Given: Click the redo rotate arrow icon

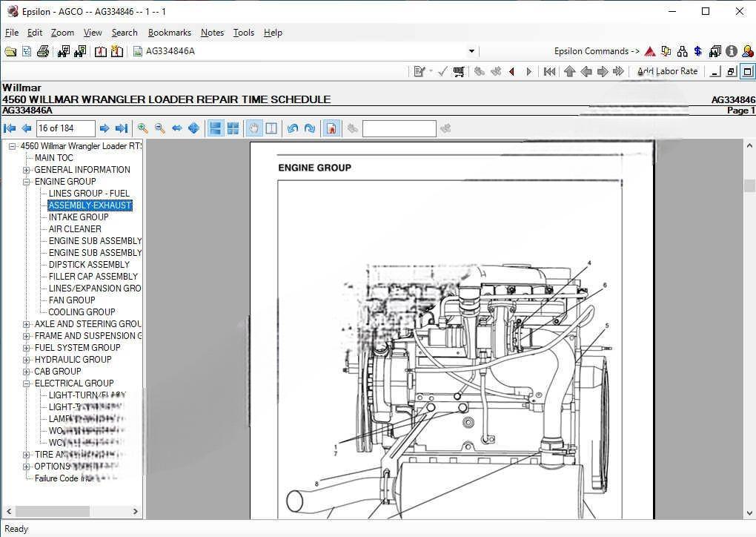Looking at the screenshot, I should pyautogui.click(x=308, y=128).
